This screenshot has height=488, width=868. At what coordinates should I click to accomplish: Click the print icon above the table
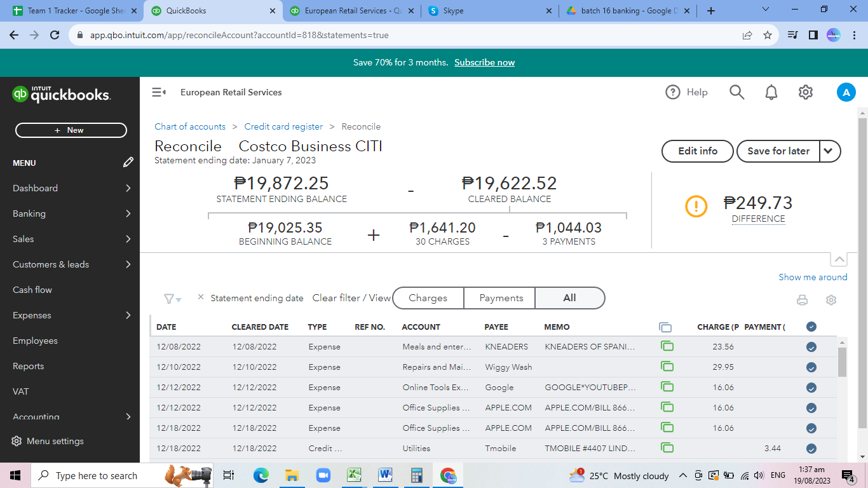click(803, 300)
